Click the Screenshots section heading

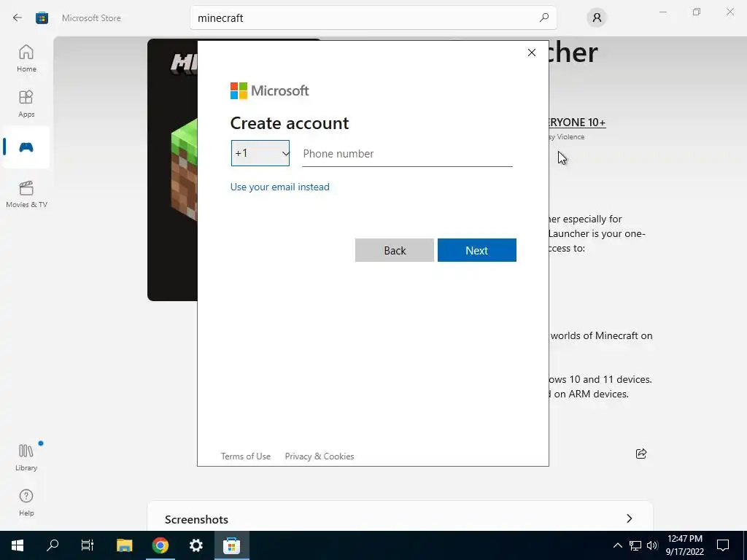(196, 519)
